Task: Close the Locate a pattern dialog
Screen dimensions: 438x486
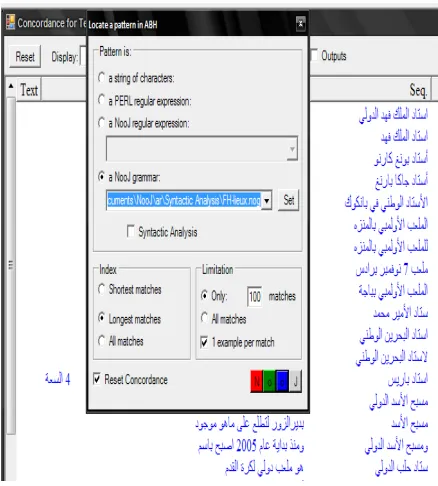Action: pyautogui.click(x=301, y=24)
